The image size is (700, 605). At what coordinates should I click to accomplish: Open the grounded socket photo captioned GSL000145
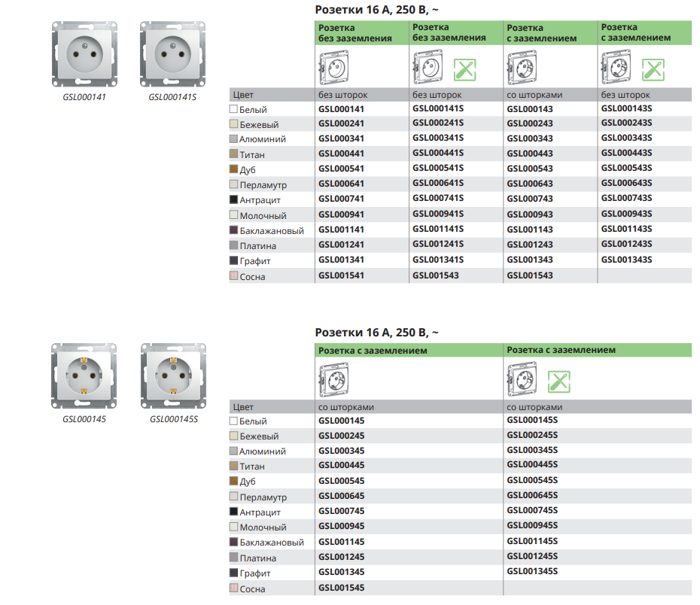84,375
